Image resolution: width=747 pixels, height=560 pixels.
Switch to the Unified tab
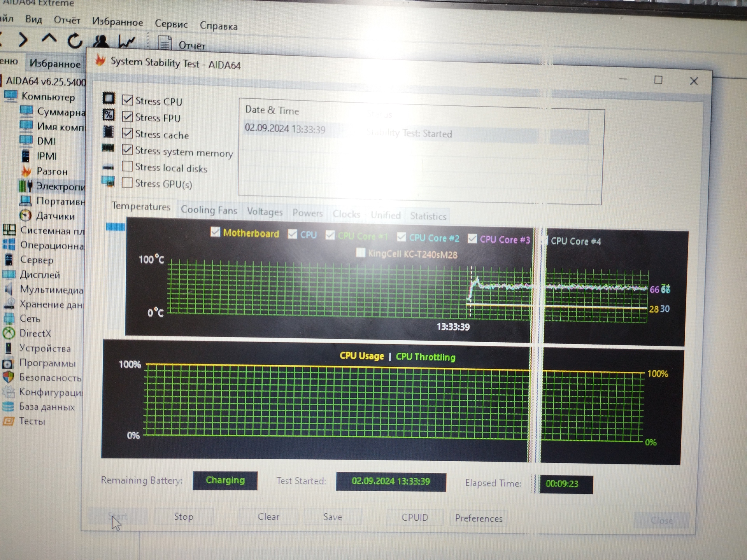coord(386,215)
